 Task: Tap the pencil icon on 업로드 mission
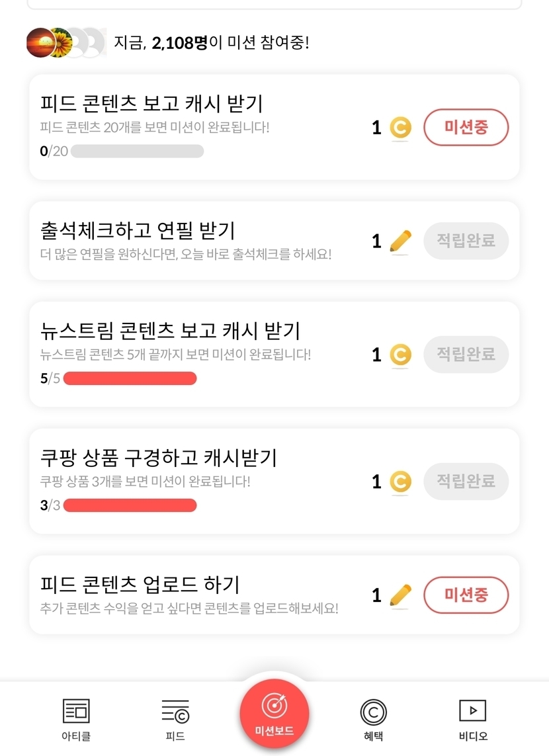(400, 595)
